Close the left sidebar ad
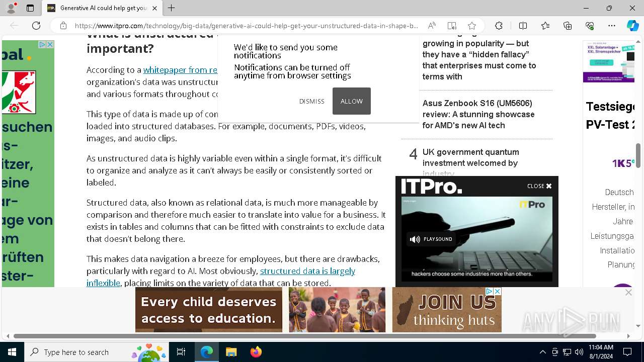The width and height of the screenshot is (644, 362). click(50, 44)
